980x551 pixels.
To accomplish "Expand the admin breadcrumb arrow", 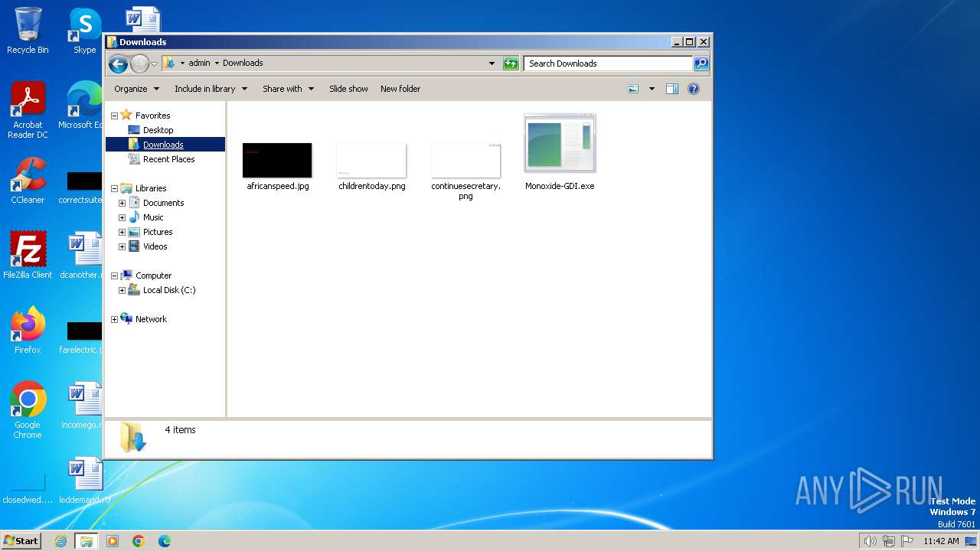I will (182, 63).
